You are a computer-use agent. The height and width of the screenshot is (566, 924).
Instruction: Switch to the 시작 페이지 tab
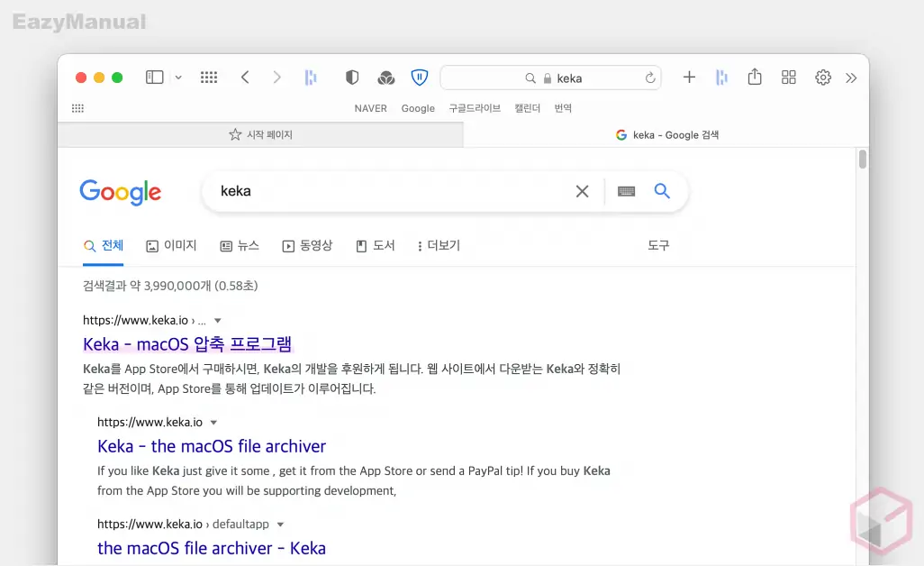tap(260, 134)
